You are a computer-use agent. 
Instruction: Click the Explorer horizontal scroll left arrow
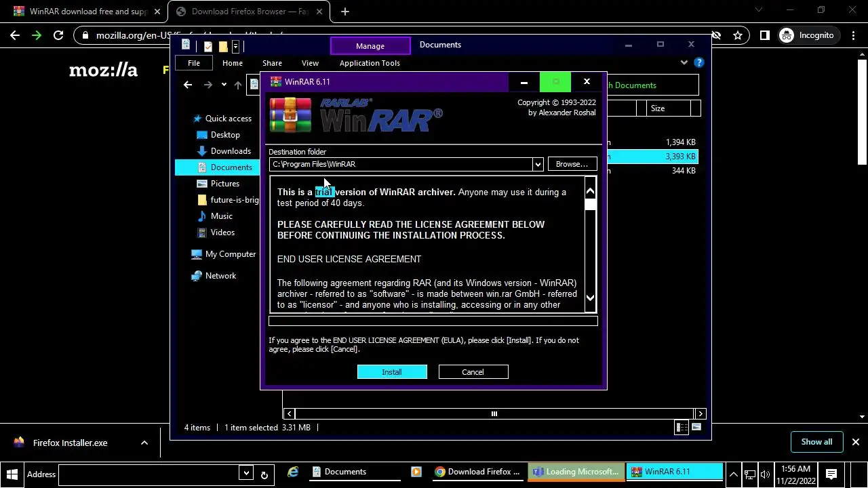click(x=290, y=413)
